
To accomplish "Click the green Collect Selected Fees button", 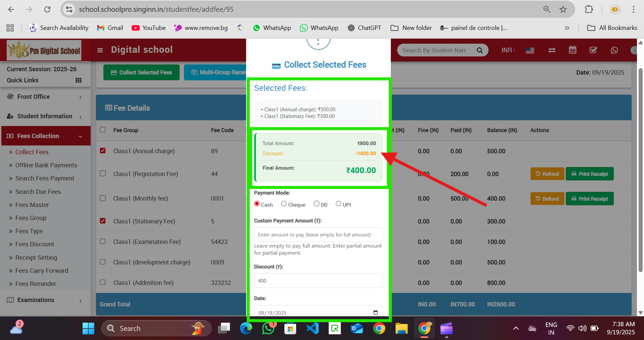I will click(x=141, y=73).
